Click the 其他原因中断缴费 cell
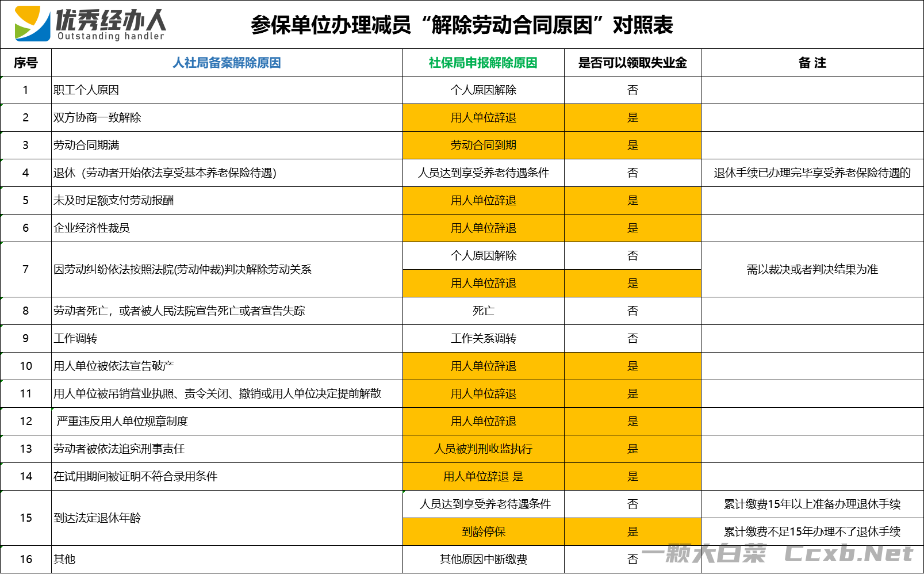The height and width of the screenshot is (574, 924). (483, 559)
